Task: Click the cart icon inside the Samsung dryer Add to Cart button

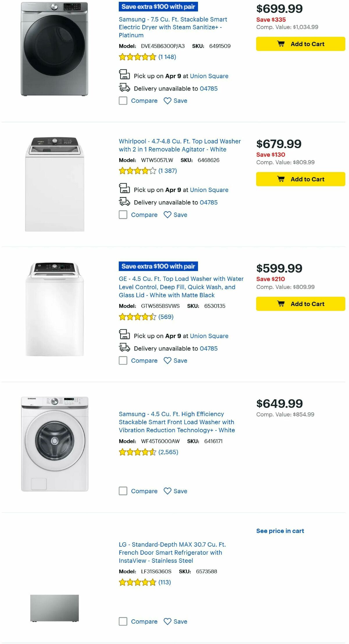Action: [x=281, y=44]
